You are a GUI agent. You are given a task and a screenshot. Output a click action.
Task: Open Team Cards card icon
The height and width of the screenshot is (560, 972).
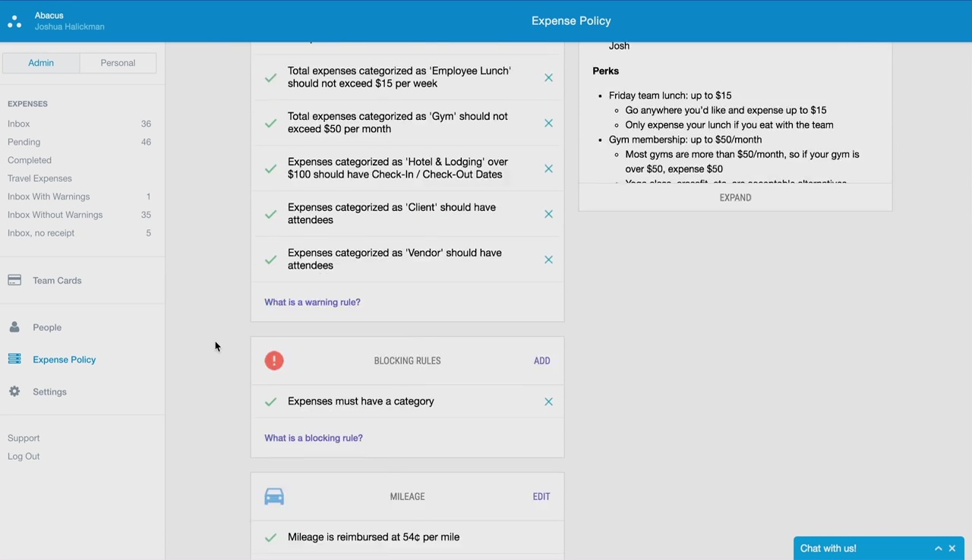(14, 281)
